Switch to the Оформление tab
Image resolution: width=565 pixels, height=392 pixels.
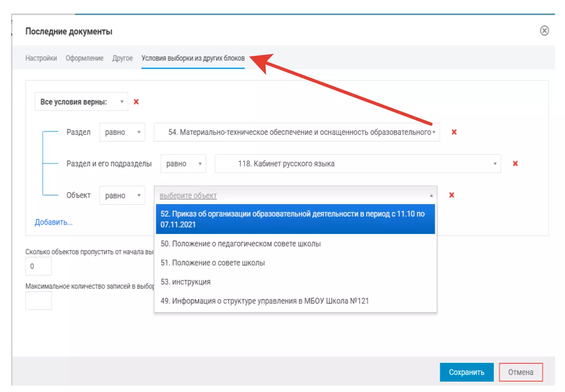(x=85, y=58)
